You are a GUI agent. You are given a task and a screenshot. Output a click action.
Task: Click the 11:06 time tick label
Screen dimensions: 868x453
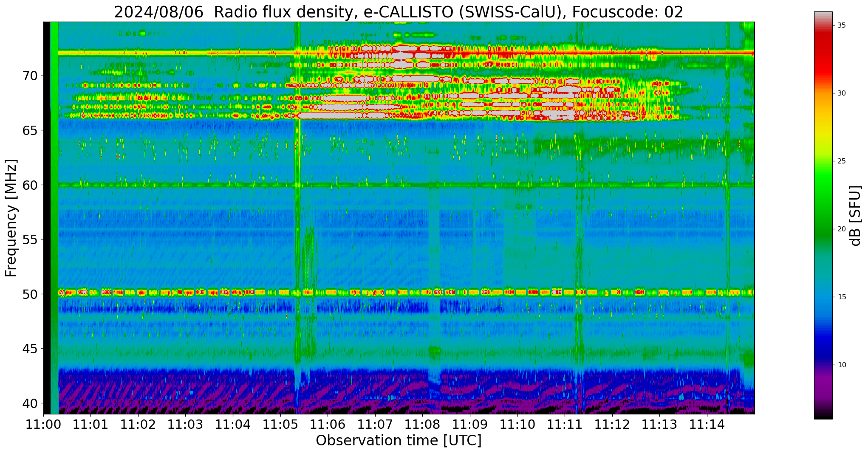pyautogui.click(x=328, y=425)
